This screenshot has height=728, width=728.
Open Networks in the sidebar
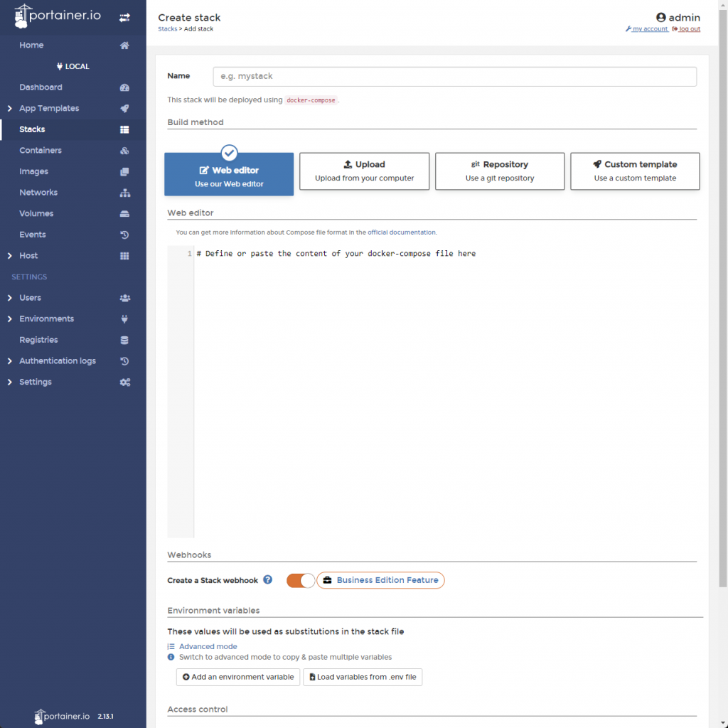[38, 192]
